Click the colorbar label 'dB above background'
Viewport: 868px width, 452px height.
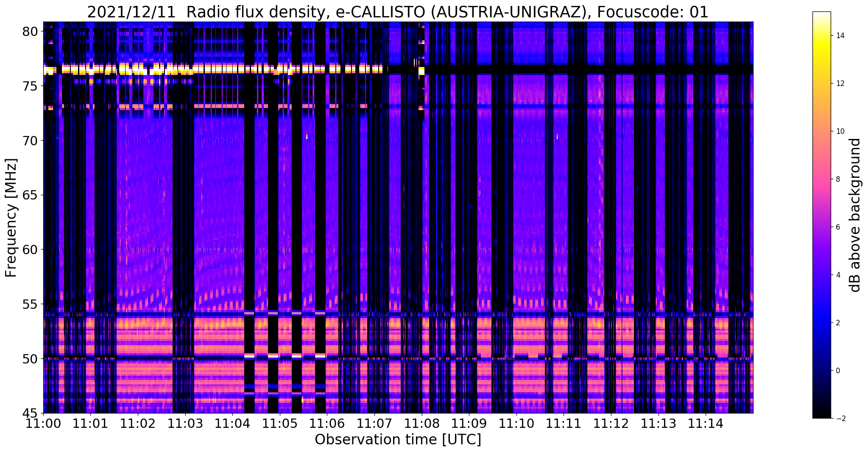point(855,215)
